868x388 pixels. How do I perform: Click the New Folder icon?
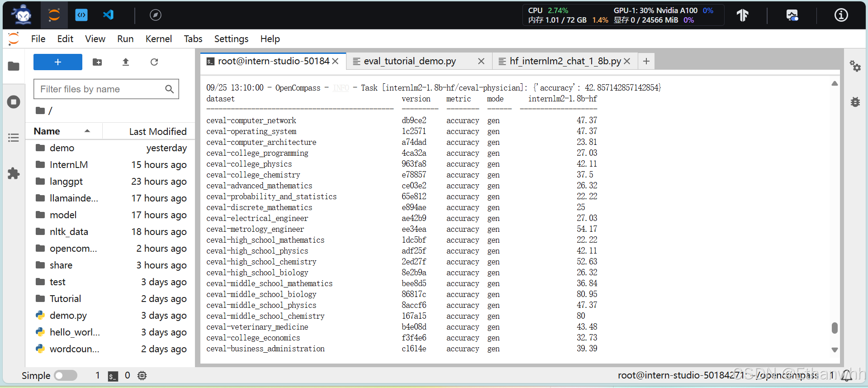(97, 62)
